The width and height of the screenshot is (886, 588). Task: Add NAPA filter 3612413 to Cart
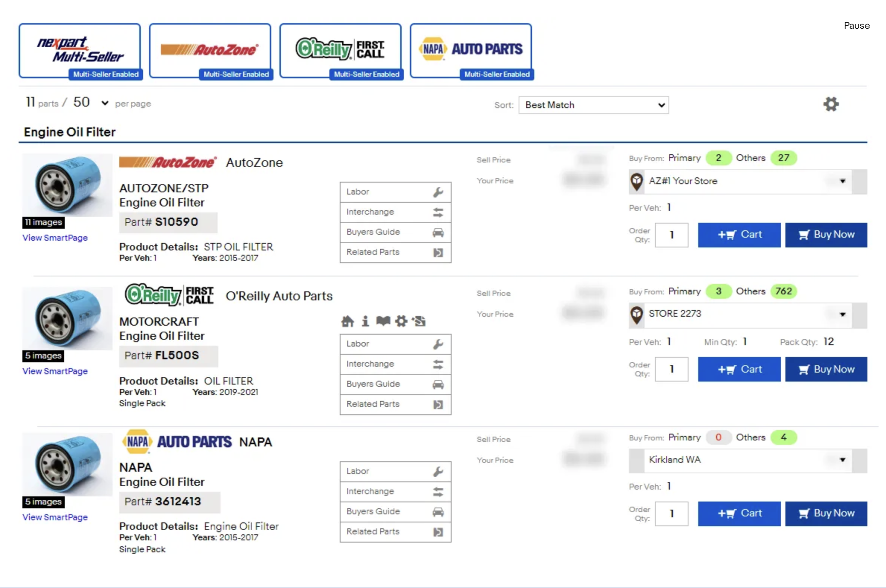pyautogui.click(x=739, y=513)
